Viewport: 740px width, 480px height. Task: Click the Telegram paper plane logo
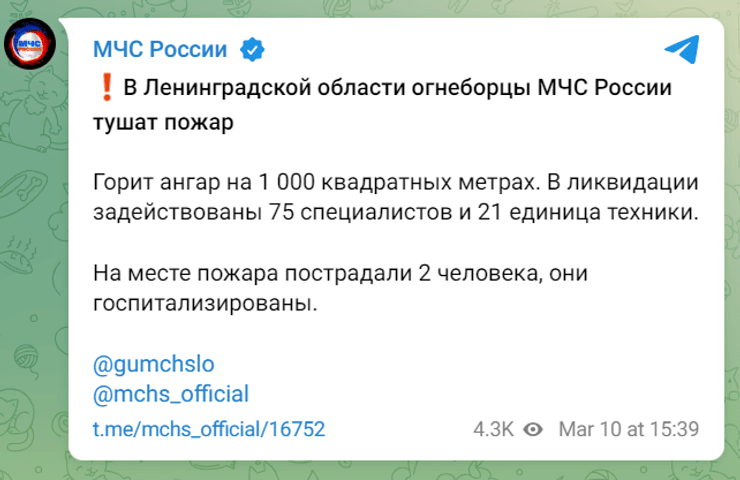[x=681, y=48]
